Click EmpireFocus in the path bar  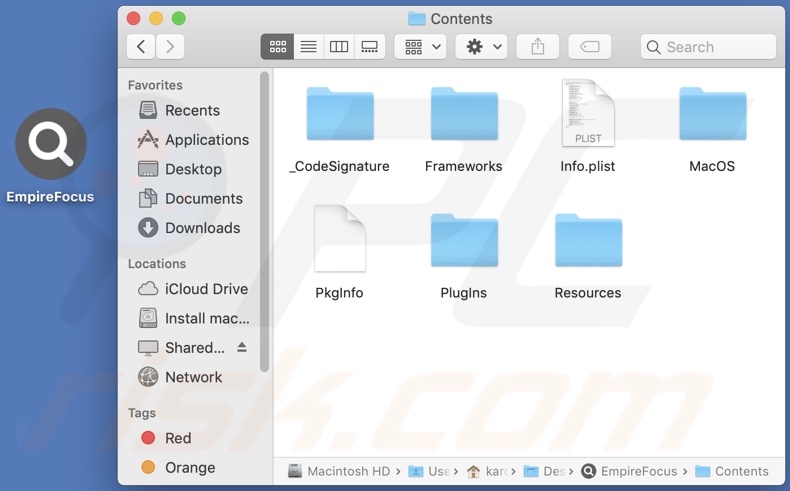tap(629, 471)
